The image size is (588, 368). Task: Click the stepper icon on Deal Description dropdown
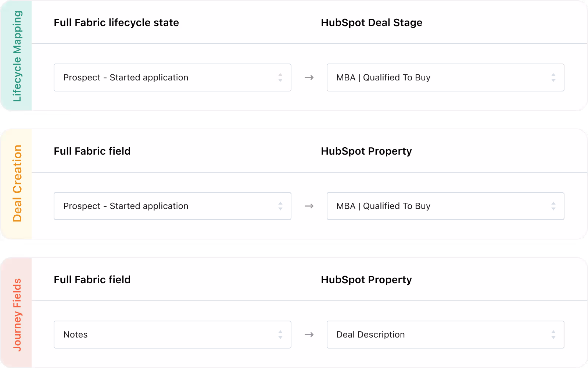coord(553,335)
